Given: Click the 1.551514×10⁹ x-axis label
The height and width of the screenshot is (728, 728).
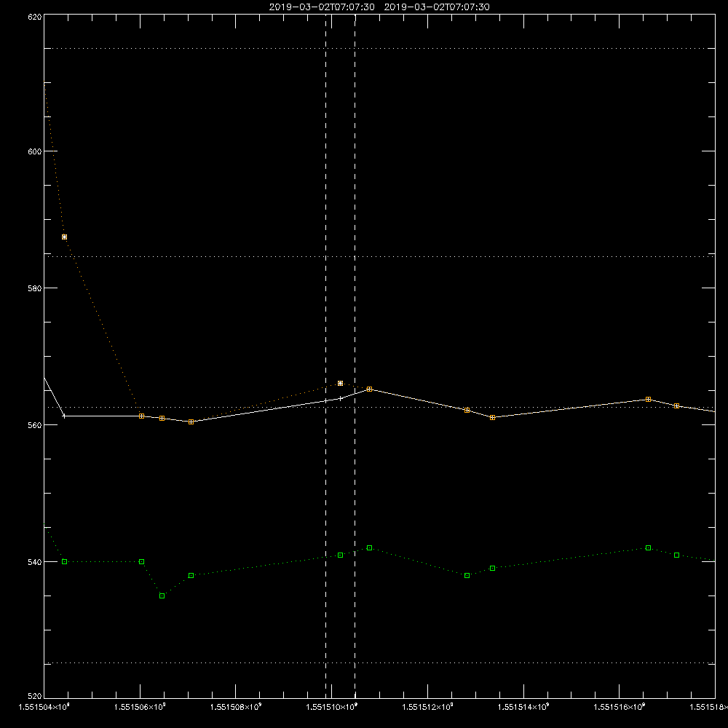Looking at the screenshot, I should click(x=523, y=707).
